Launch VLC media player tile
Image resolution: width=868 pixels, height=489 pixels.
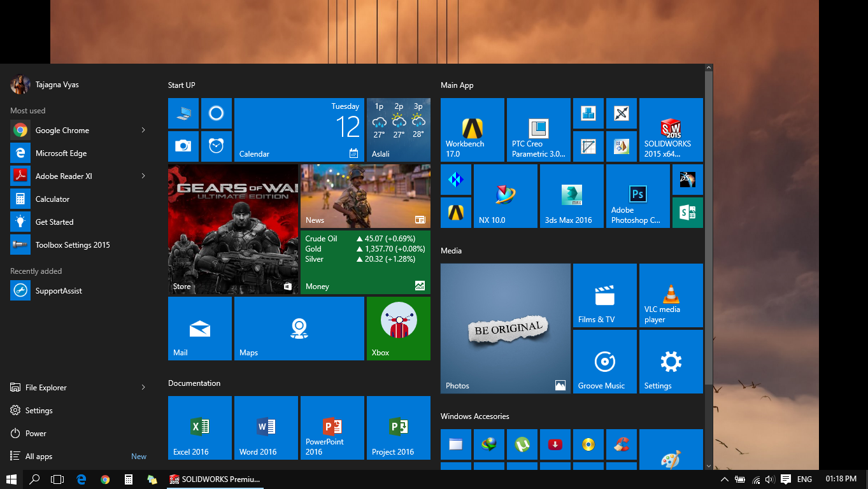pos(671,295)
